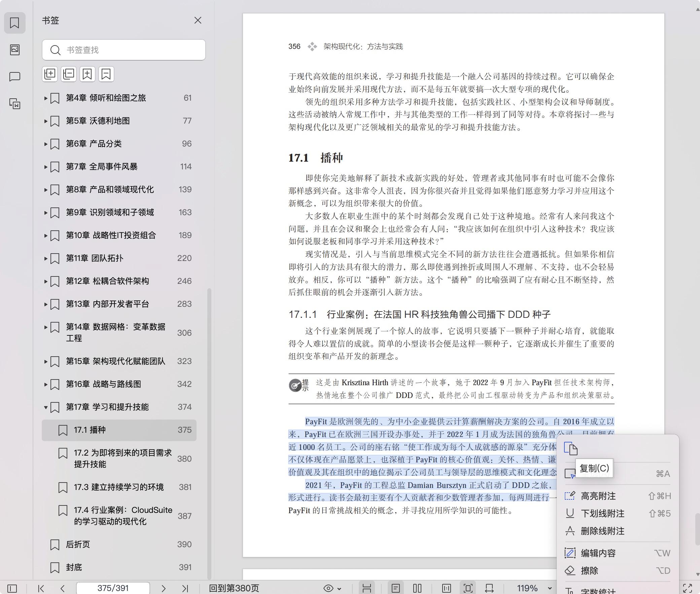Toggle two-page view mode

417,588
